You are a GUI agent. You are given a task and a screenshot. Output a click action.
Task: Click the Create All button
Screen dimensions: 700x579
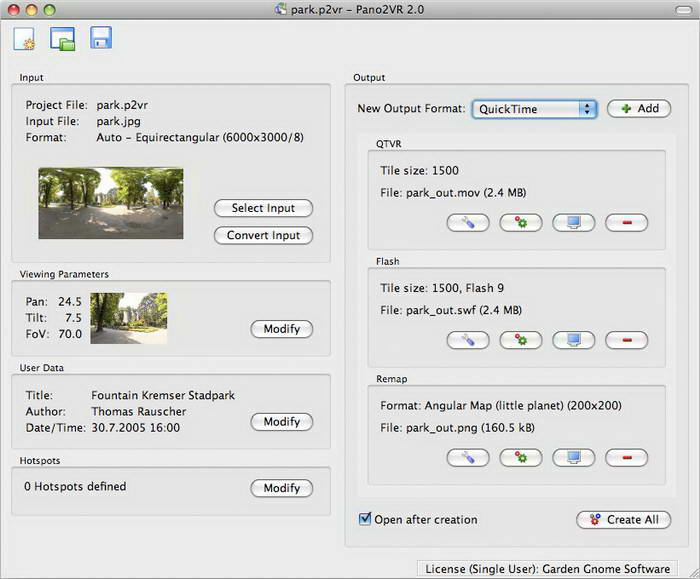(623, 519)
